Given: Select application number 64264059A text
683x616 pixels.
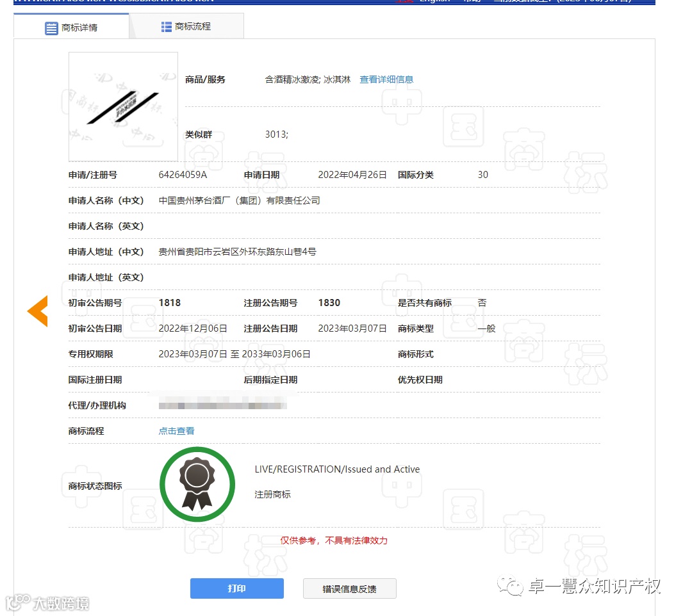Looking at the screenshot, I should click(x=183, y=175).
